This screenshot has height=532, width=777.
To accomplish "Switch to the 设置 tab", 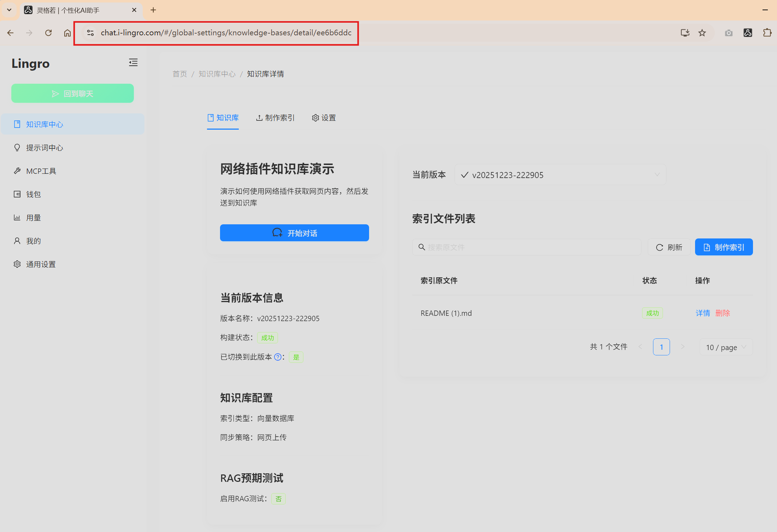I will click(x=324, y=118).
